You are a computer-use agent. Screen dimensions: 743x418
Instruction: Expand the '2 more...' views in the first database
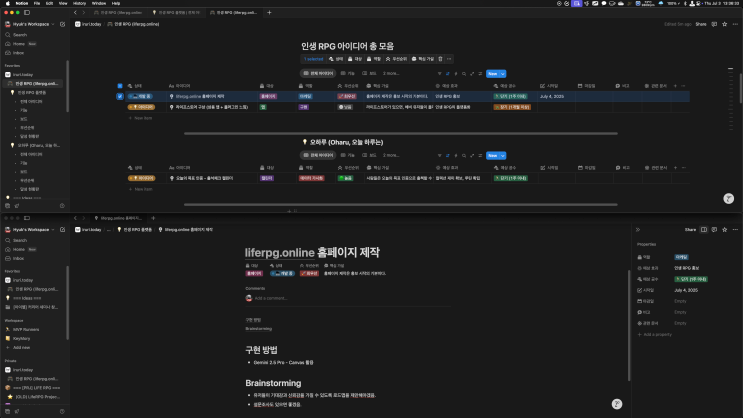[x=391, y=74]
